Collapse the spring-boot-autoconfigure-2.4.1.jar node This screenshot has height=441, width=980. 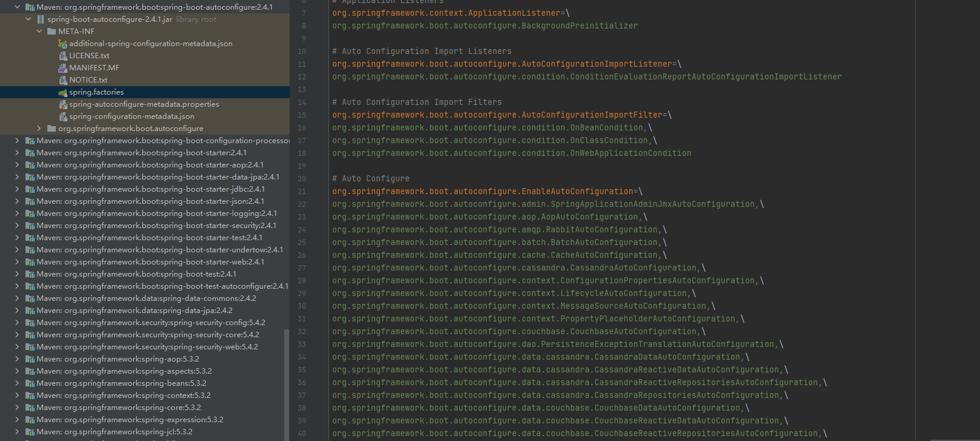[x=28, y=19]
